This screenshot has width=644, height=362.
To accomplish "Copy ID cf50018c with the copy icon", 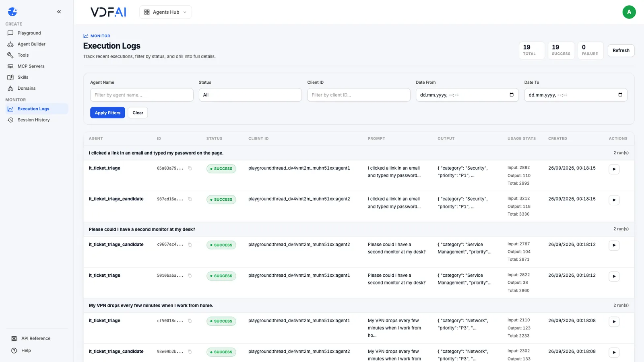I will click(190, 321).
